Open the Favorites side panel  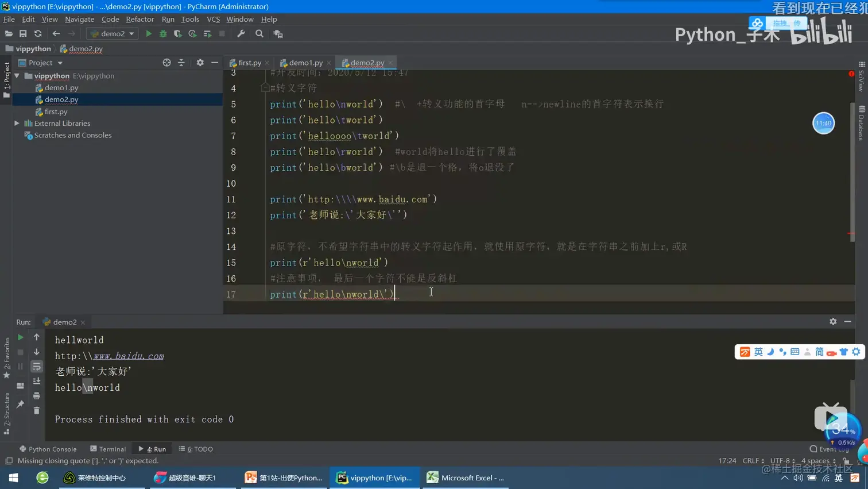[x=7, y=357]
